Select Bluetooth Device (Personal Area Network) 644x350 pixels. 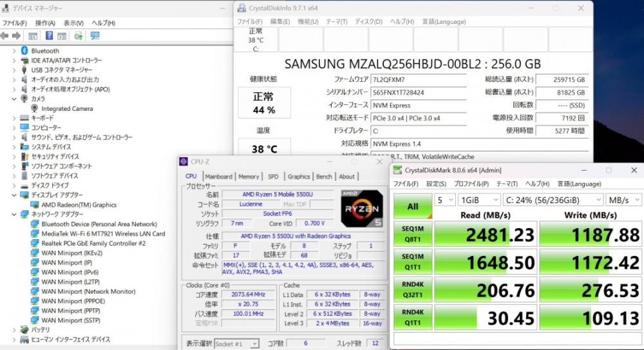coord(99,224)
